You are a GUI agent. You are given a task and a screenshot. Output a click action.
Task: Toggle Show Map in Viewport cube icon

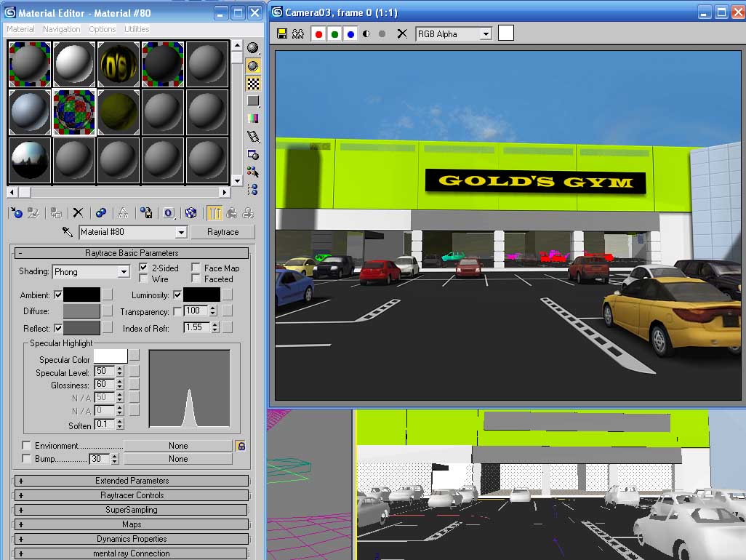(x=190, y=213)
